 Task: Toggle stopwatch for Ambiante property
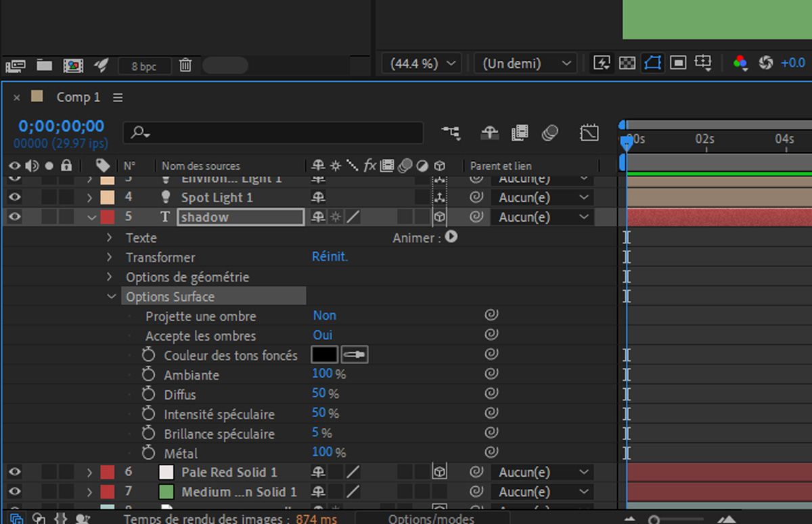[148, 374]
